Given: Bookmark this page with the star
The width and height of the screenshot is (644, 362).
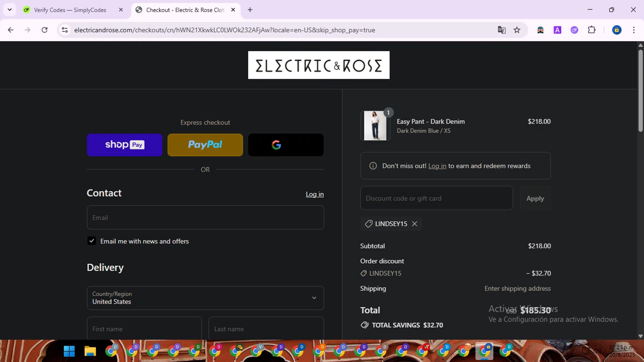Looking at the screenshot, I should (x=517, y=30).
